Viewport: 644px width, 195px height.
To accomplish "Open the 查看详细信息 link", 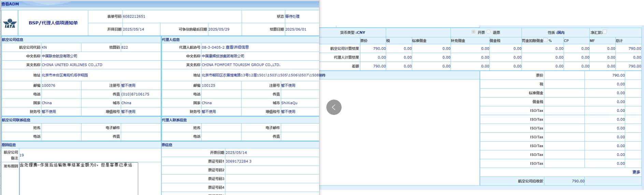I will [237, 47].
